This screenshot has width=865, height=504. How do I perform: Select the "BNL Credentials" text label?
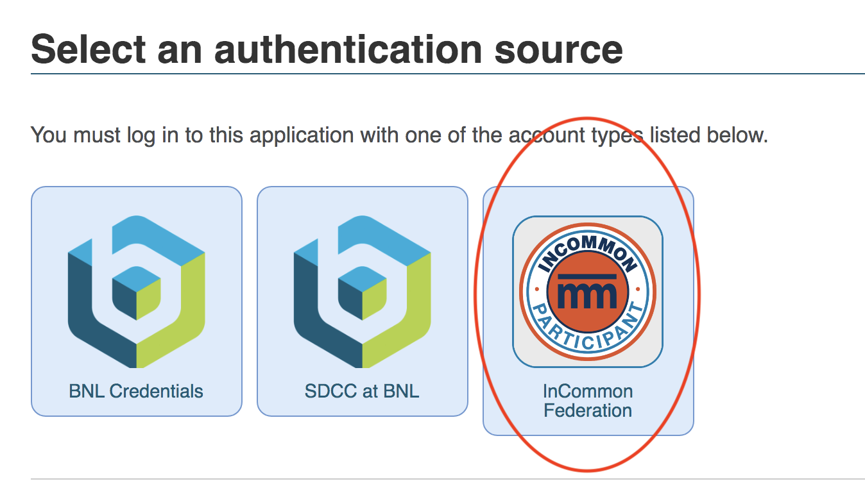(136, 391)
